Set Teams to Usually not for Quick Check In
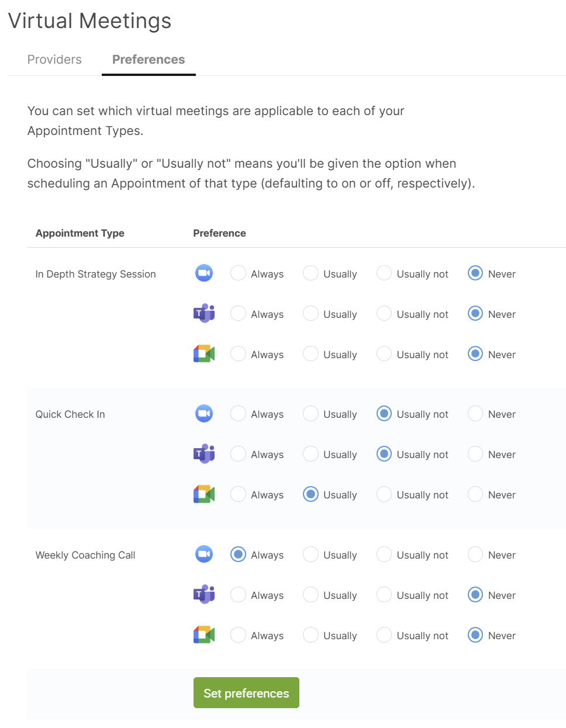This screenshot has height=728, width=566. (x=384, y=453)
